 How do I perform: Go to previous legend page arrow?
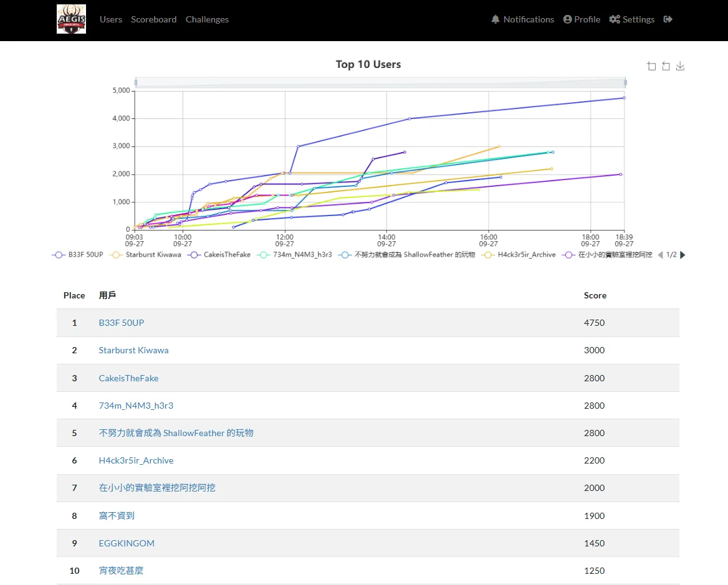click(x=660, y=255)
